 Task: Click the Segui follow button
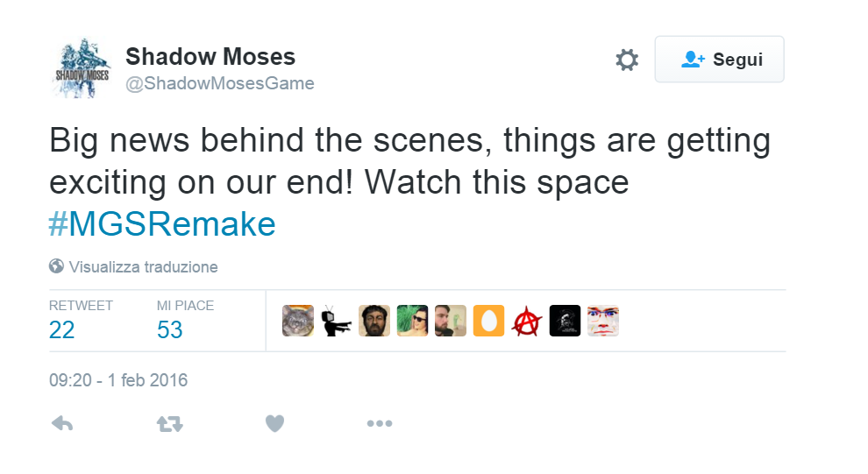coord(719,60)
